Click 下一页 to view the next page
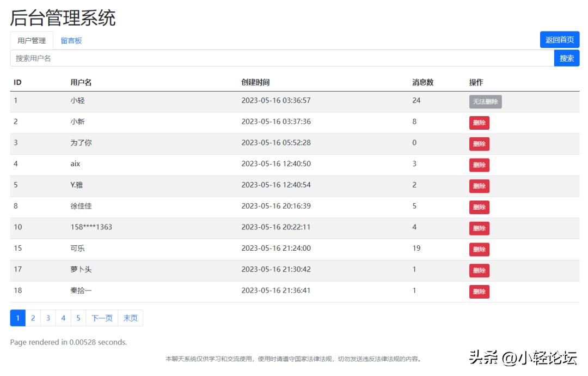588x376 pixels. coord(101,317)
